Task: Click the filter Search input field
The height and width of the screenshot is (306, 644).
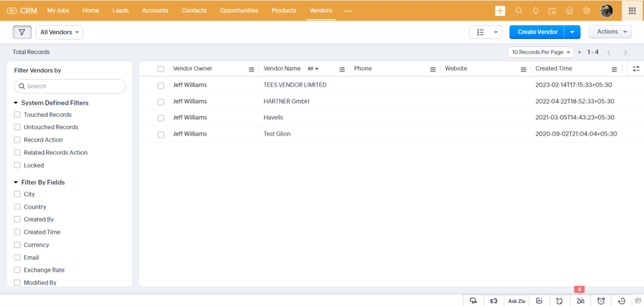Action: [70, 86]
